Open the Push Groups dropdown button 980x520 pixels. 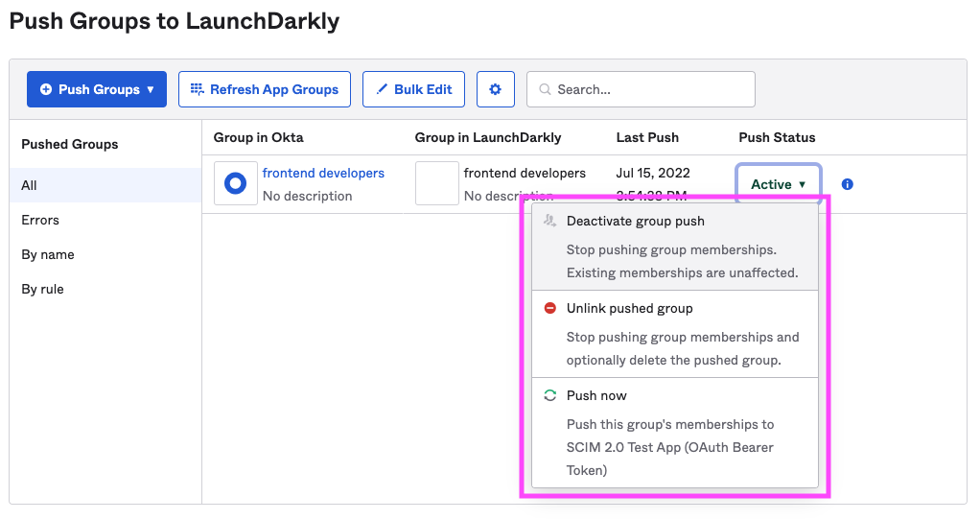click(x=97, y=89)
